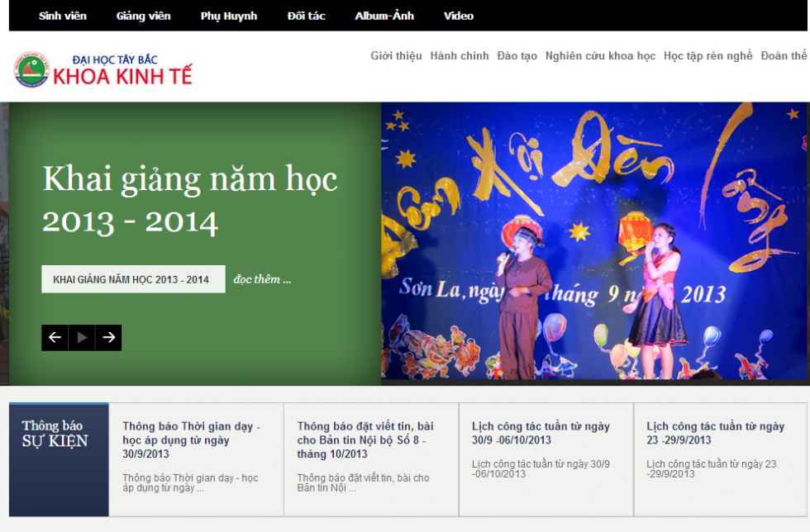Open Nghiên cứu khoa học menu
810x532 pixels.
pos(600,56)
